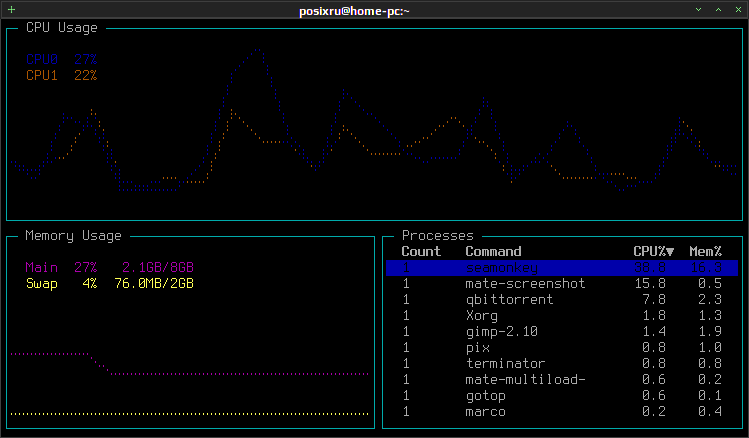Select the terminator process row
Viewport: 749px width, 438px height.
pyautogui.click(x=562, y=363)
